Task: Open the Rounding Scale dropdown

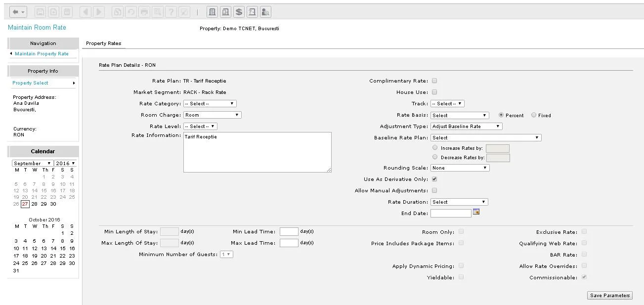Action: coord(460,168)
